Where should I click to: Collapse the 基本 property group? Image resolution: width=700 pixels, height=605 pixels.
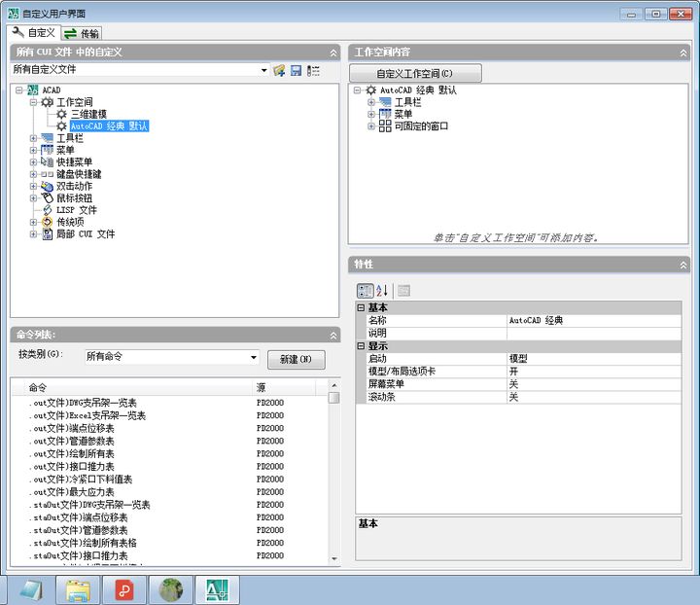tap(361, 307)
